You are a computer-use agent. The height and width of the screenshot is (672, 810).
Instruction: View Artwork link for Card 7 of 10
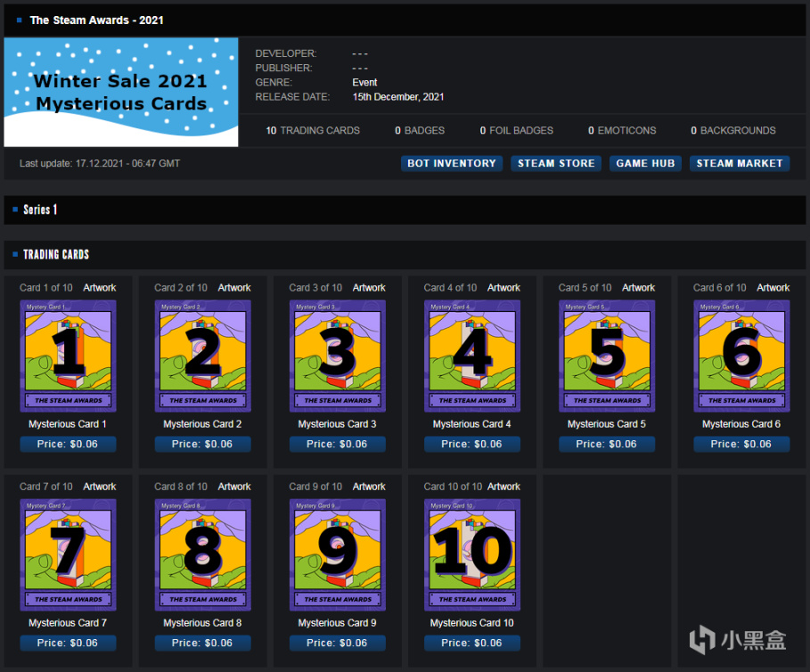pyautogui.click(x=100, y=487)
